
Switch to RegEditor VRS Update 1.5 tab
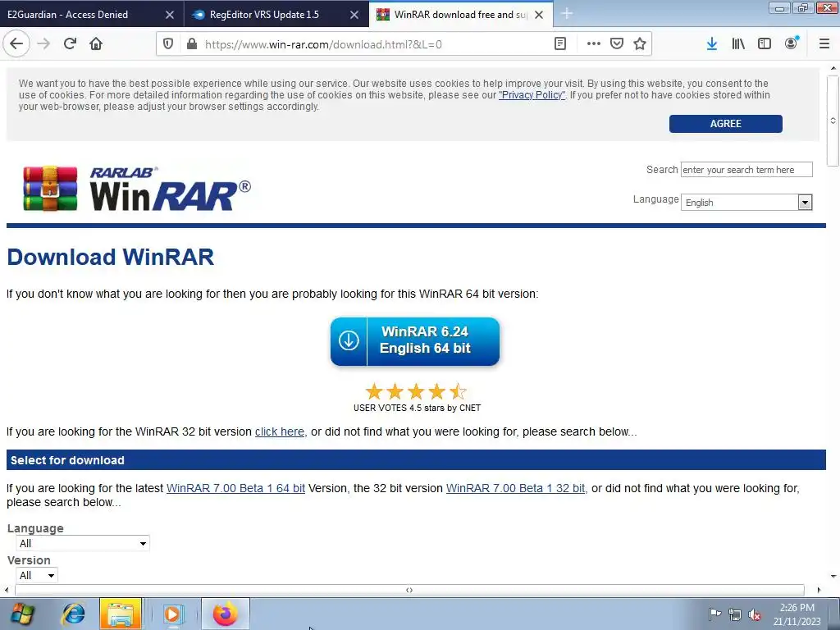(x=276, y=14)
